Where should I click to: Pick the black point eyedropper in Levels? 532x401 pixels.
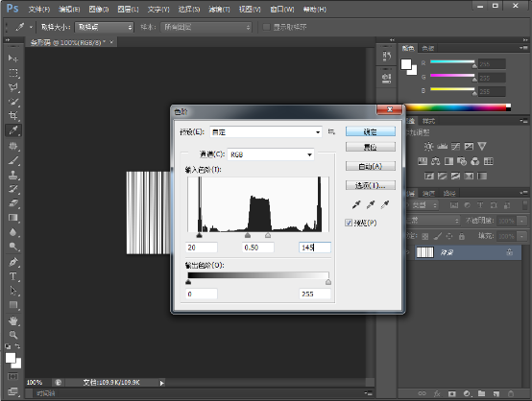point(356,204)
